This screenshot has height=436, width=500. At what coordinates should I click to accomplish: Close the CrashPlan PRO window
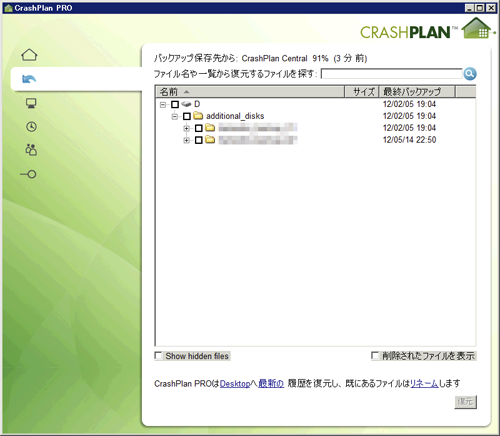pyautogui.click(x=490, y=8)
